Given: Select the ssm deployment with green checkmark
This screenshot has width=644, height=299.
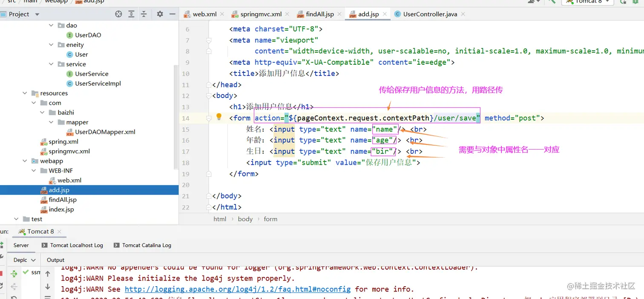Looking at the screenshot, I should [x=32, y=272].
